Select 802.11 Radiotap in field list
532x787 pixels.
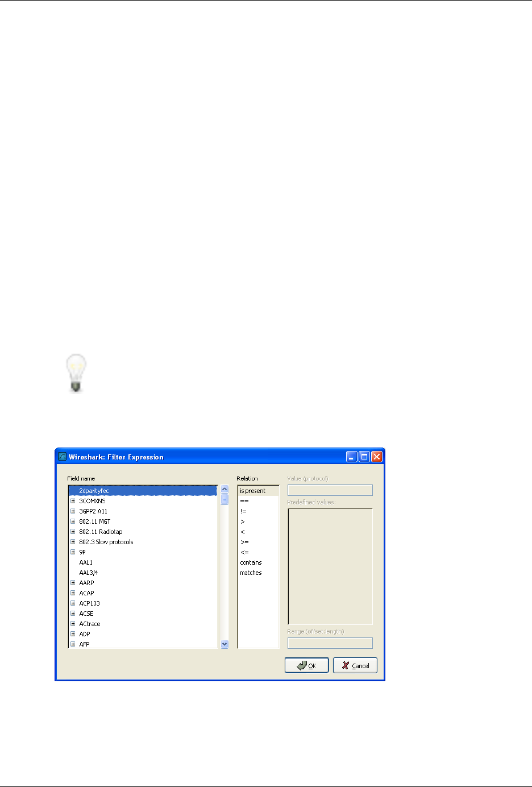[101, 532]
